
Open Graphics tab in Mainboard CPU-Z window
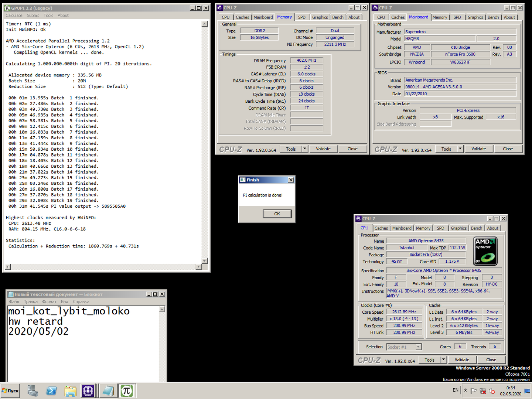[x=475, y=17]
